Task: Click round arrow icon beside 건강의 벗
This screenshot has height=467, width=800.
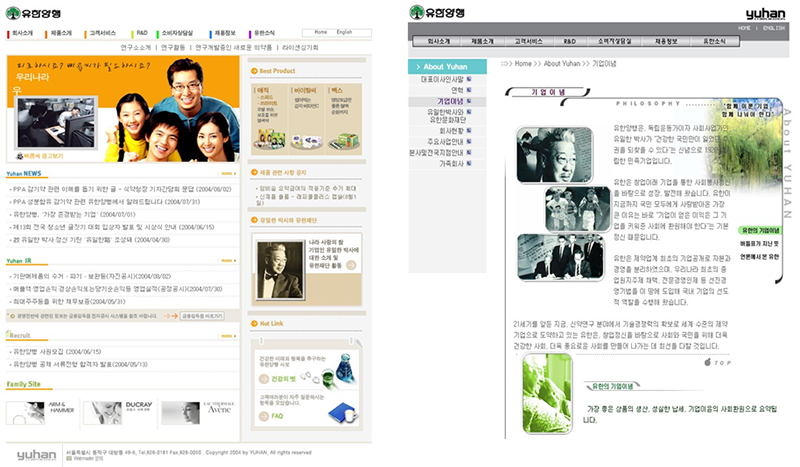Action: pyautogui.click(x=264, y=379)
